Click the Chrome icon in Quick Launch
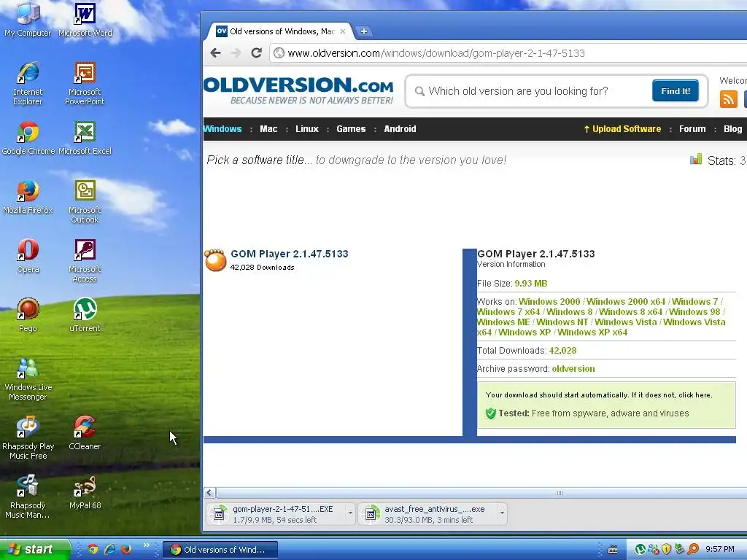Screen dimensions: 747x560 point(93,550)
